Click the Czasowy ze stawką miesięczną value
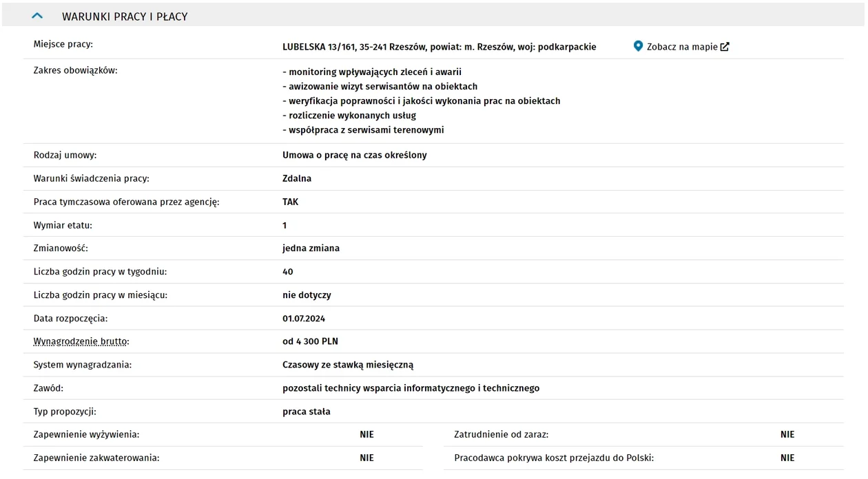Viewport: 868px width, 479px height. pyautogui.click(x=348, y=365)
